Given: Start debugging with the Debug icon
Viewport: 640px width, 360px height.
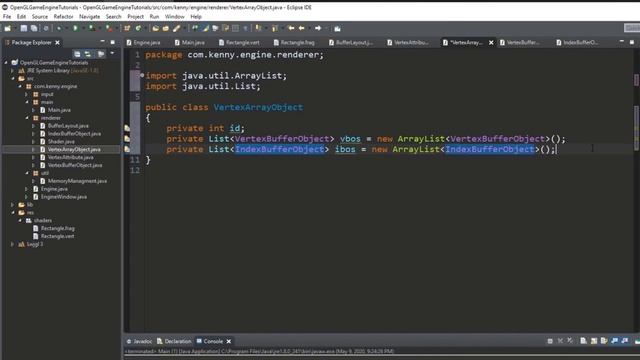Looking at the screenshot, I should (x=59, y=28).
